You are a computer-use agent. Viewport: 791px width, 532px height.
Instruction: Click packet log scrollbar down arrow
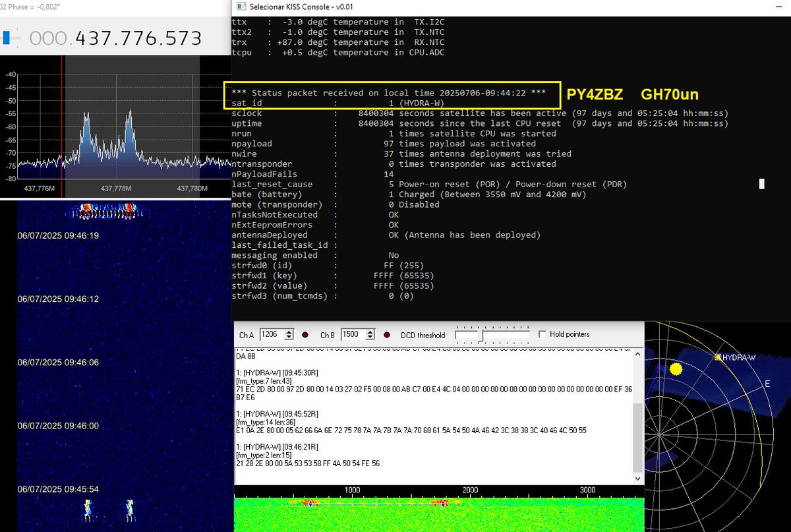tap(638, 479)
